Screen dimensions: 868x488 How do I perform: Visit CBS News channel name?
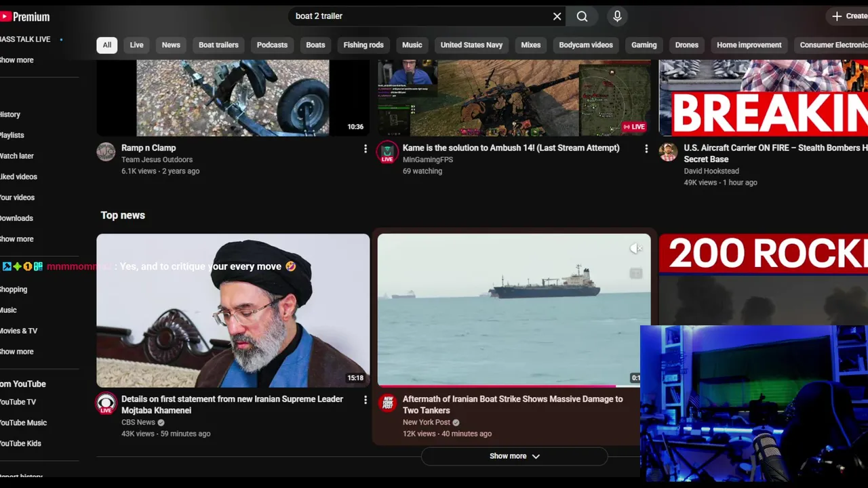138,422
